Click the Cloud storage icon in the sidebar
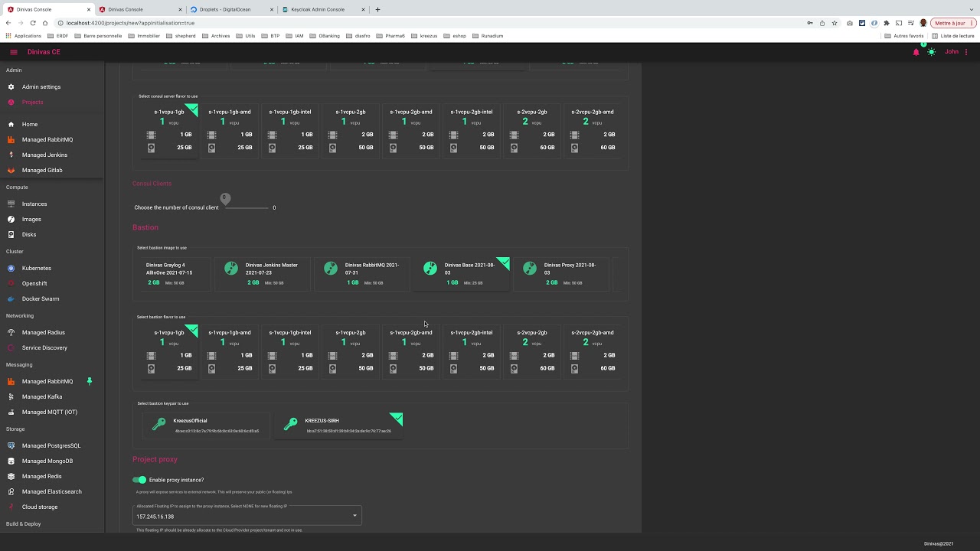 [x=11, y=507]
